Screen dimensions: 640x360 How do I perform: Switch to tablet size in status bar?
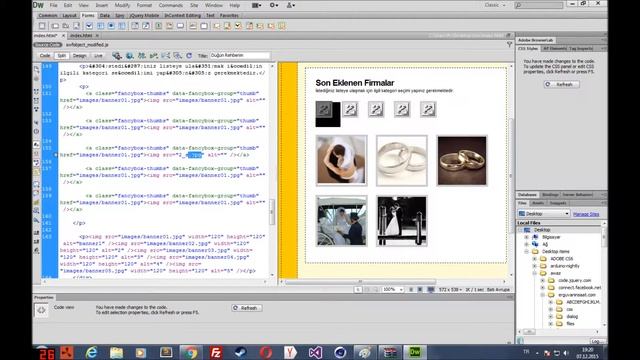pyautogui.click(x=420, y=289)
